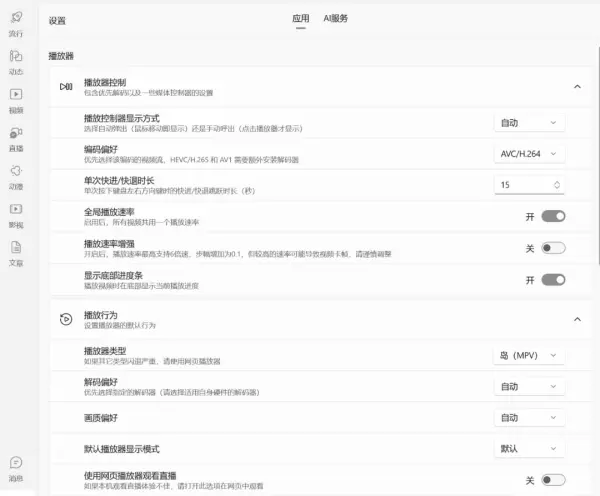Toggle 全局播放速率 switch off
Image resolution: width=600 pixels, height=496 pixels.
(x=553, y=216)
